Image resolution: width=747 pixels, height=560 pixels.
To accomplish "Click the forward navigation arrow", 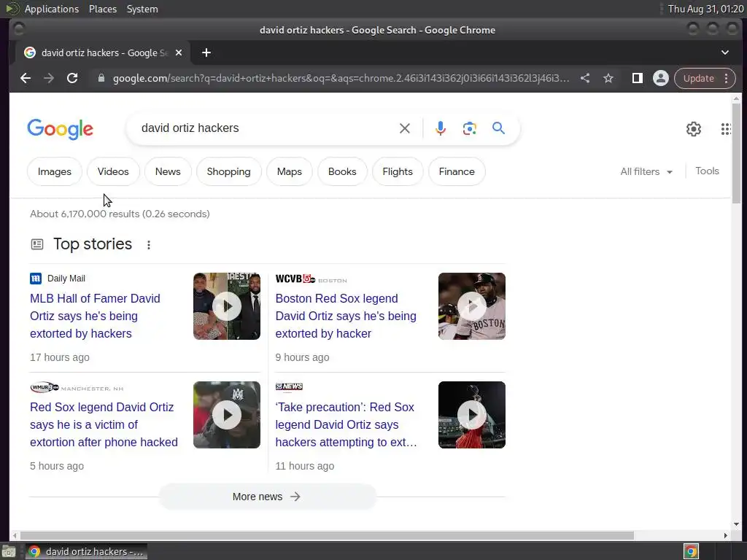I will [x=49, y=78].
